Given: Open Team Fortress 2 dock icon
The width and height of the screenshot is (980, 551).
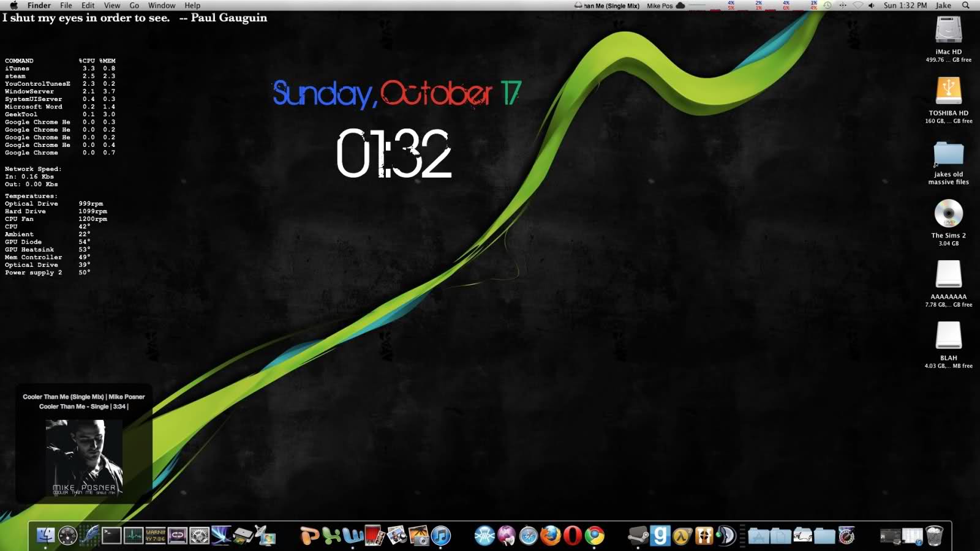Looking at the screenshot, I should click(x=704, y=536).
